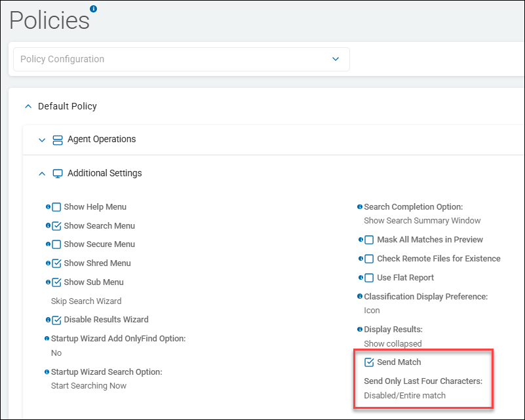The image size is (525, 420).
Task: Click info icon beside Mask All Matches
Action: click(360, 240)
